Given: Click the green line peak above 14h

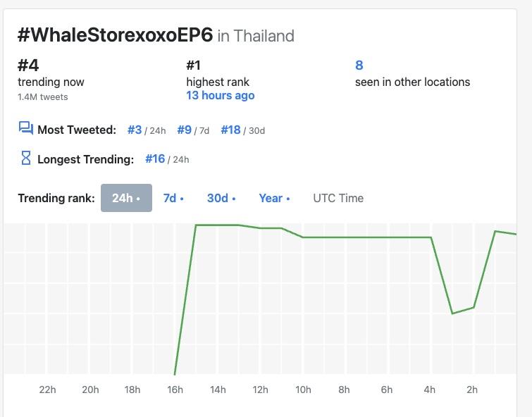Looking at the screenshot, I should click(x=217, y=225).
